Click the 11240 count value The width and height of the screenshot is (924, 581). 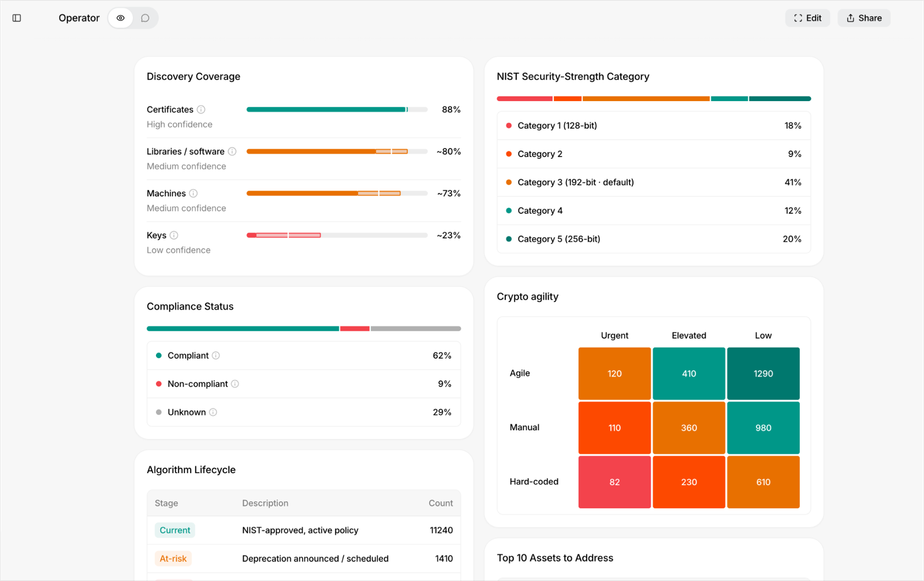point(441,530)
